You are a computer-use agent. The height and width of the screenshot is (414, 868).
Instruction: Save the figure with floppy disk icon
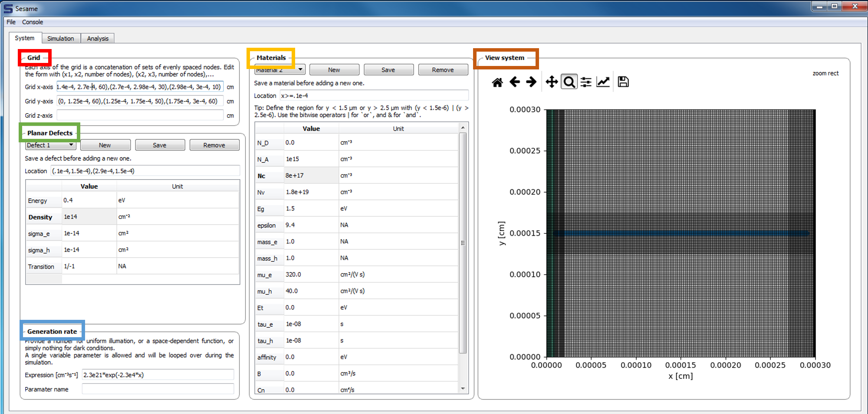point(623,82)
